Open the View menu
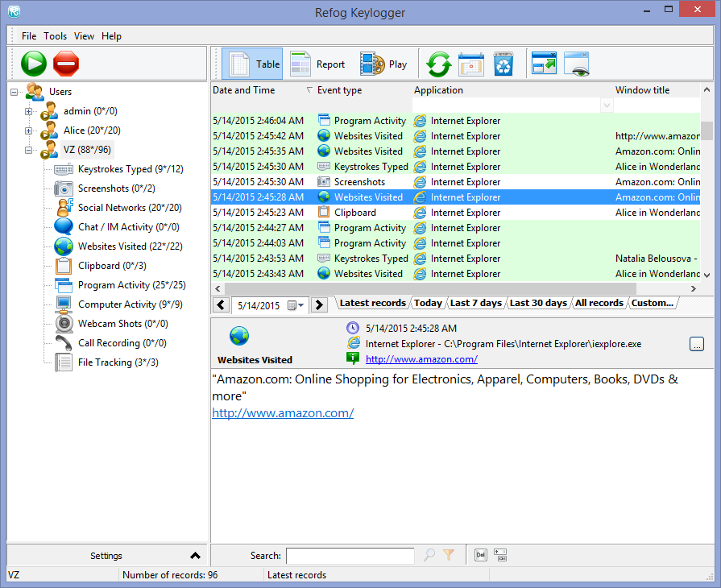Viewport: 721px width, 588px height. 84,36
